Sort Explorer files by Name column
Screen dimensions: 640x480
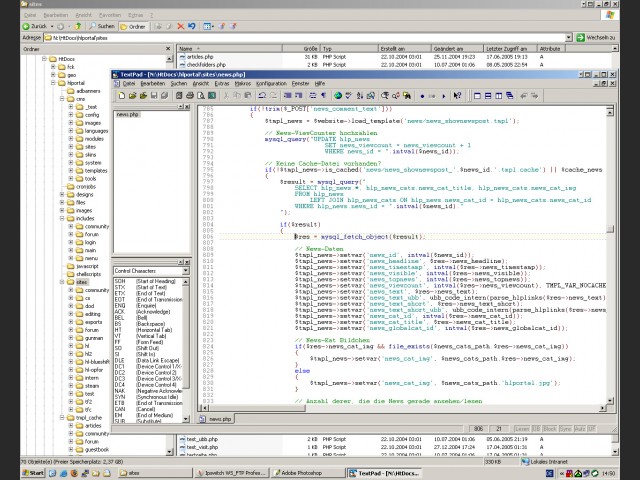[x=229, y=49]
